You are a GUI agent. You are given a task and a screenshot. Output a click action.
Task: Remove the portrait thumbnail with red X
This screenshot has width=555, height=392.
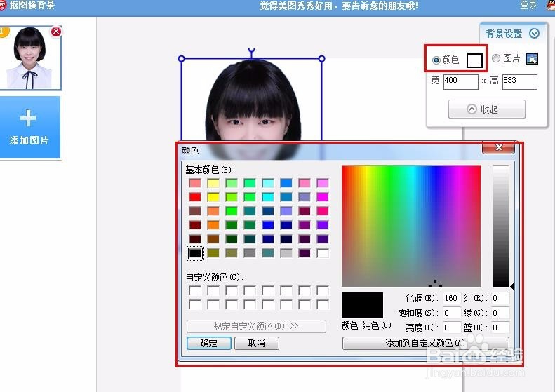coord(56,32)
